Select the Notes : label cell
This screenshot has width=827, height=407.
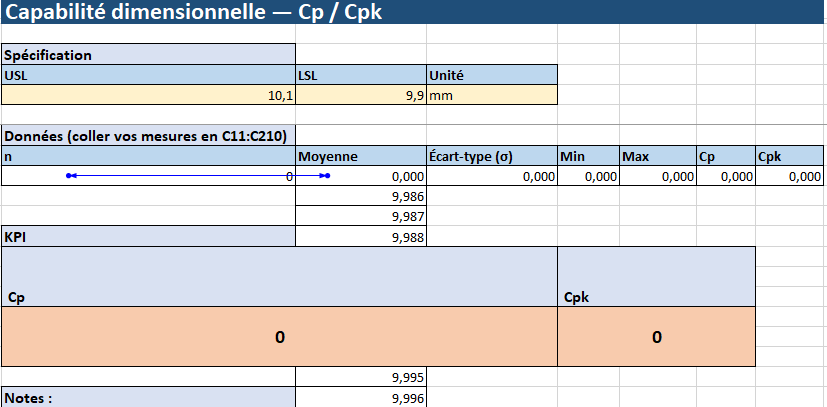click(x=148, y=398)
